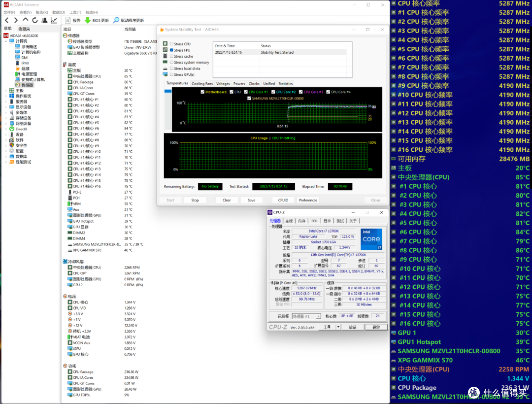Open the 报告 report toolbar item
532x404 pixels.
[72, 20]
